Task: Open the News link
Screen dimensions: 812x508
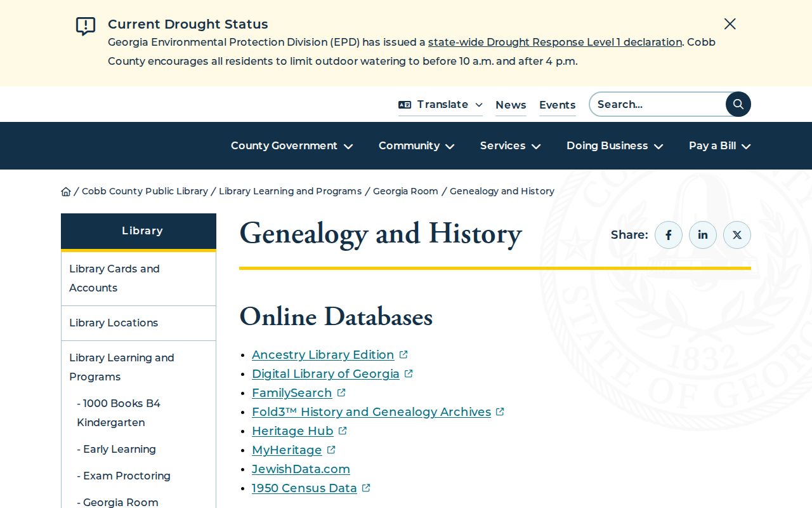Action: [x=511, y=105]
